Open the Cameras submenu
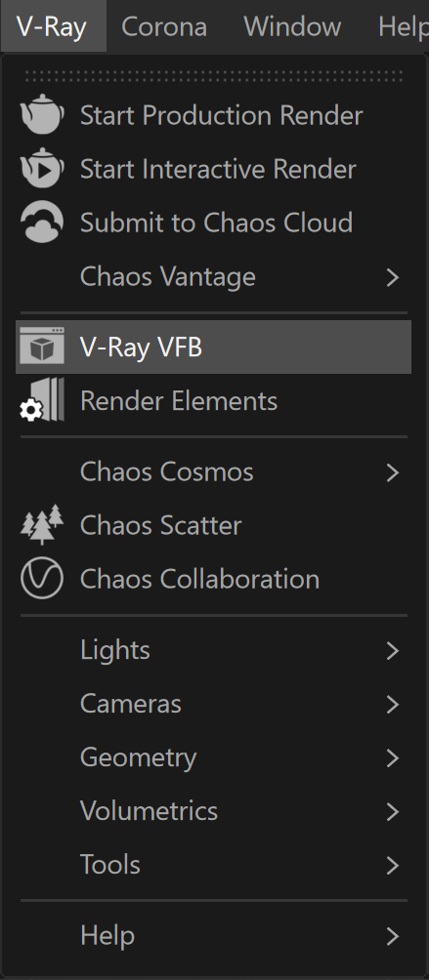 (214, 705)
